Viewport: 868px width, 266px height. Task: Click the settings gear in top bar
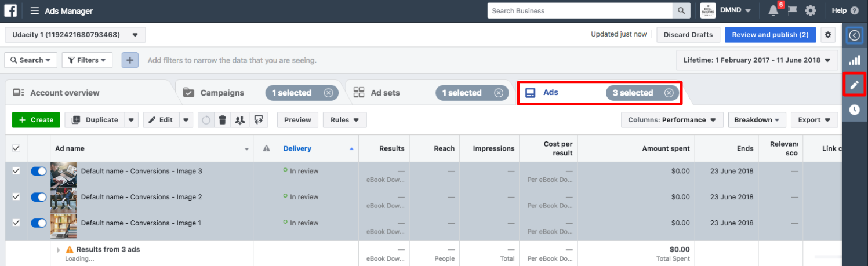coord(810,10)
